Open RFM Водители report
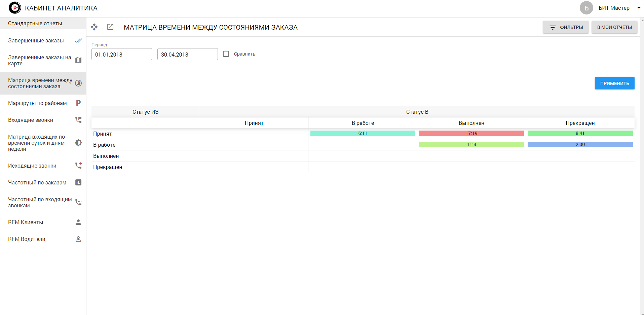 point(43,239)
